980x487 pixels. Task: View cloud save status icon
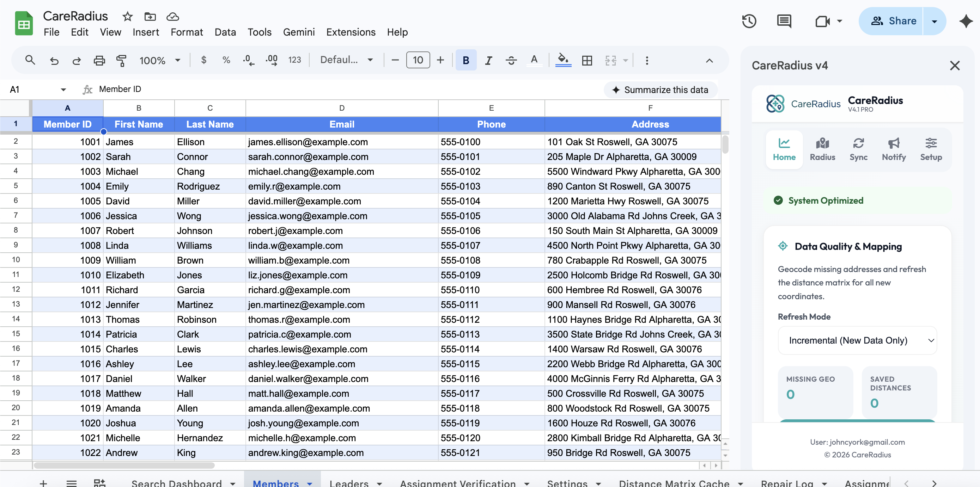[172, 16]
